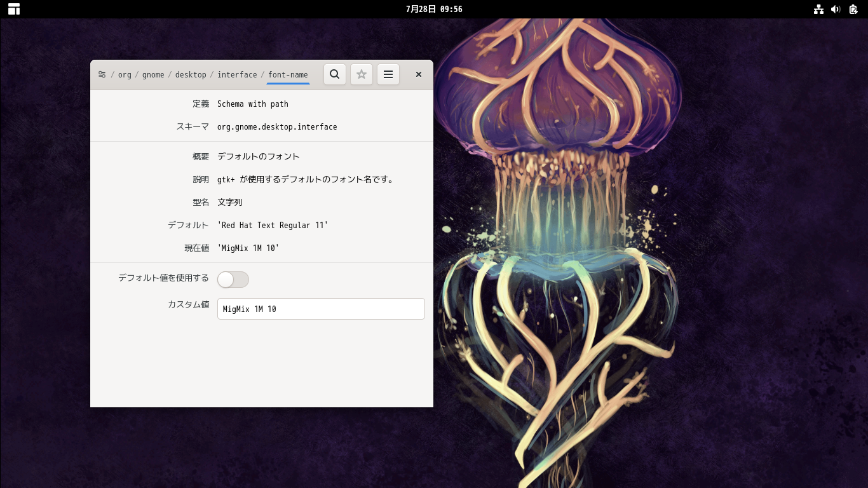
Task: Open the hamburger menu
Action: point(388,74)
